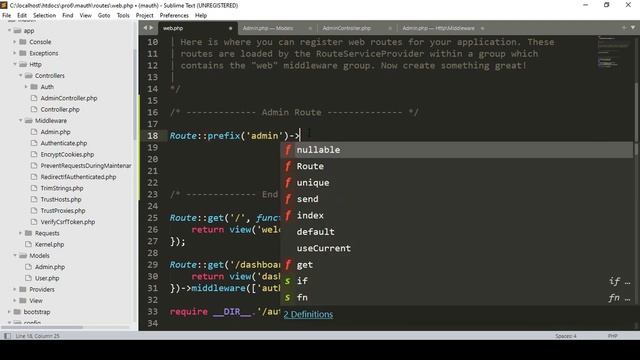Open Kernel.php in the sidebar

pos(49,244)
